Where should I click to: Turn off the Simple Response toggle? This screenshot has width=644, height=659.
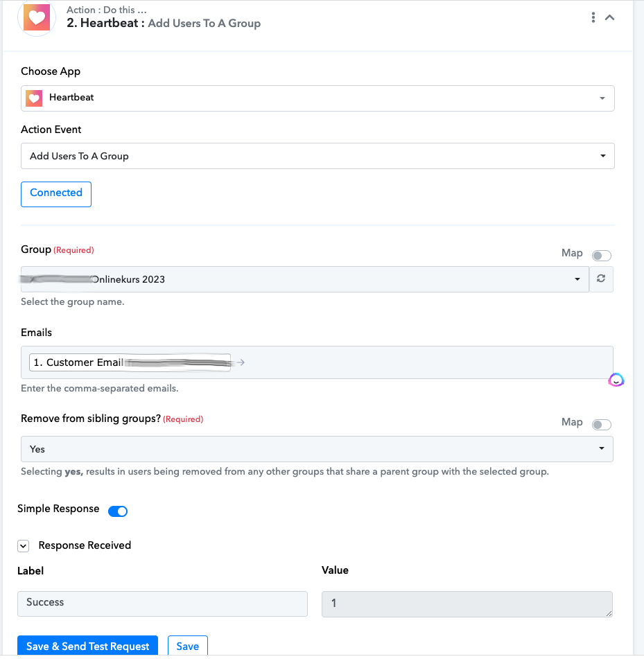(x=118, y=511)
